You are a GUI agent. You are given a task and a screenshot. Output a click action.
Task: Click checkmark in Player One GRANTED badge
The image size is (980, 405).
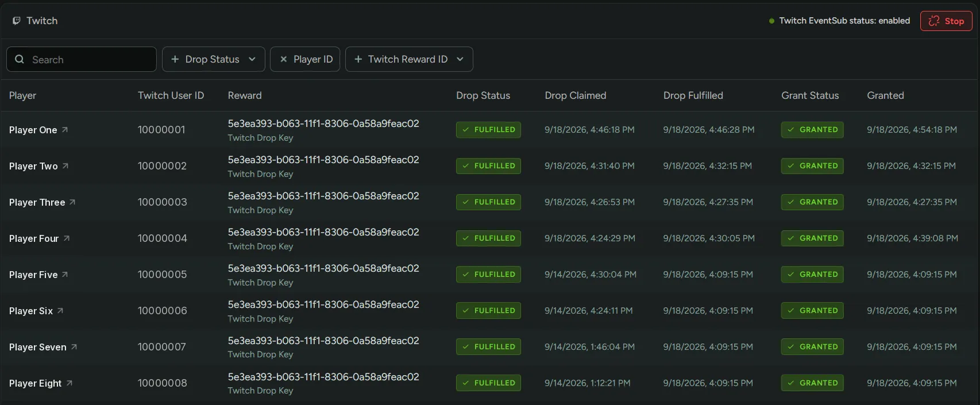[x=791, y=130]
